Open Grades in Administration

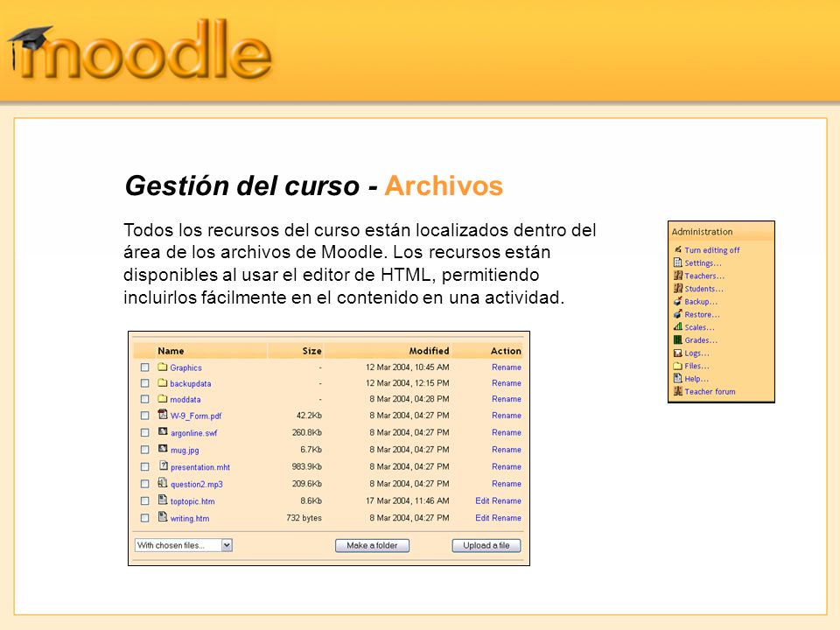701,340
